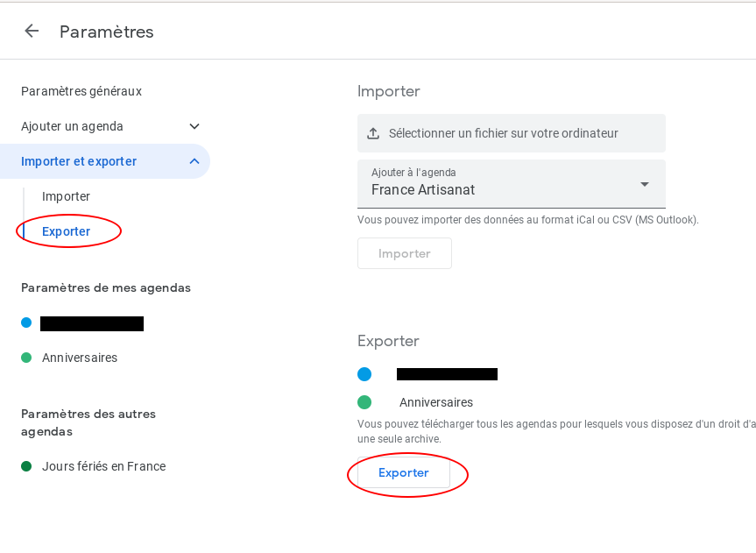Open the Importer section in the sidebar
Viewport: 756px width, 553px height.
click(66, 195)
